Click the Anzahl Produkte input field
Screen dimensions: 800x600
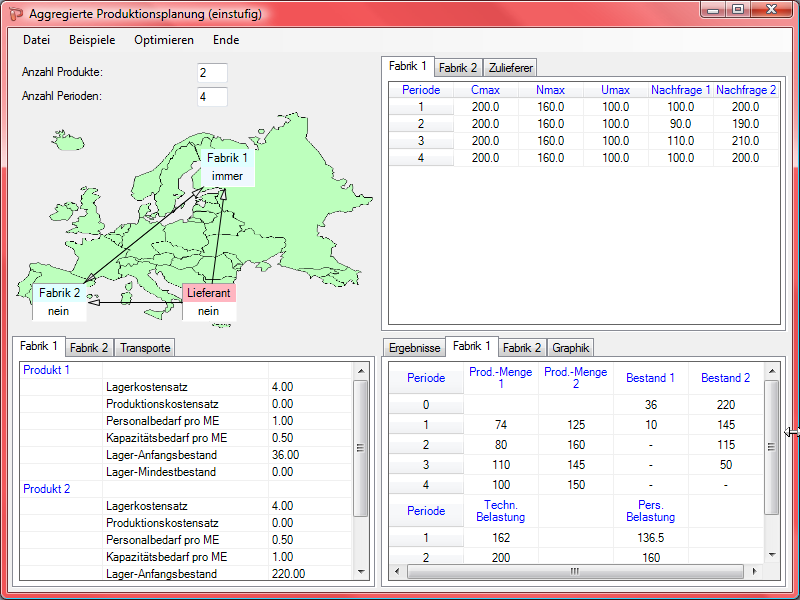tap(212, 73)
